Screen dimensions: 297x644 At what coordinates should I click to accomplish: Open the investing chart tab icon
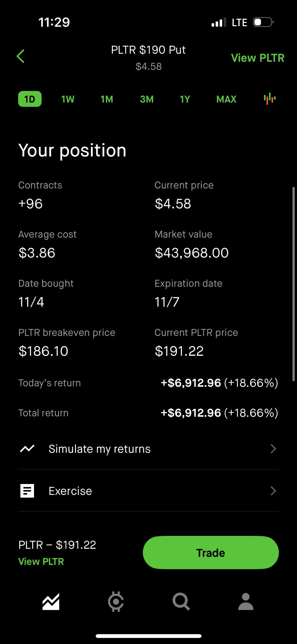(51, 602)
